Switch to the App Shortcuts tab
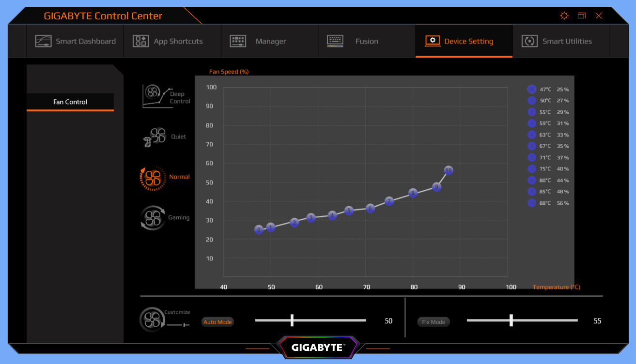 pyautogui.click(x=173, y=41)
